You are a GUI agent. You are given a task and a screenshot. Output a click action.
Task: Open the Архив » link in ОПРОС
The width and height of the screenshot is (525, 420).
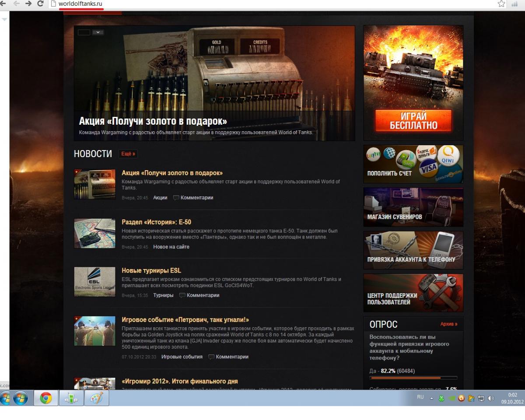pyautogui.click(x=449, y=324)
